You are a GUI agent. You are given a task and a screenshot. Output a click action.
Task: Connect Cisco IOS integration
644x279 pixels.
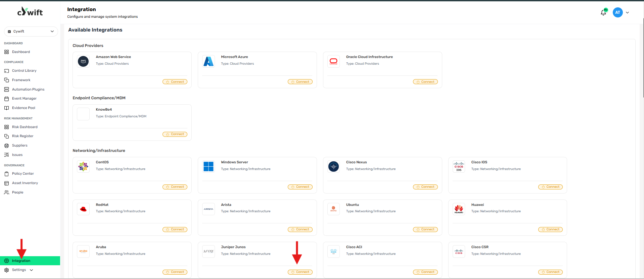point(550,187)
